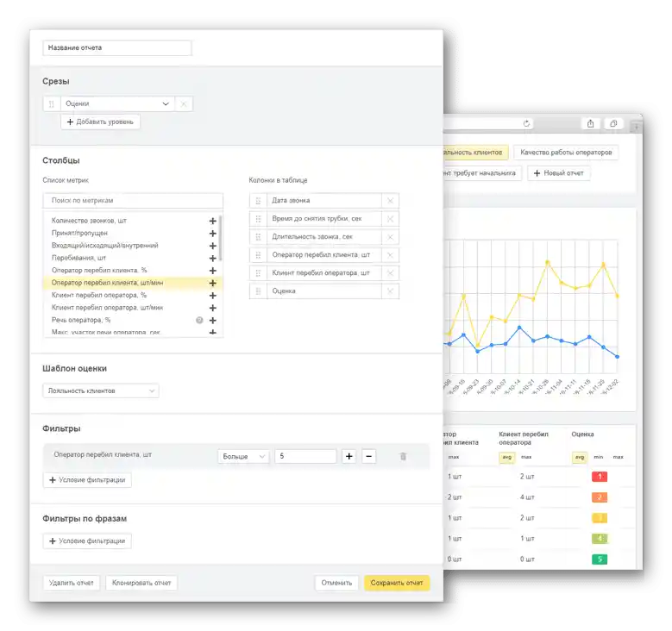This screenshot has width=672, height=631.
Task: Open the Больше condition dropdown
Action: point(243,457)
